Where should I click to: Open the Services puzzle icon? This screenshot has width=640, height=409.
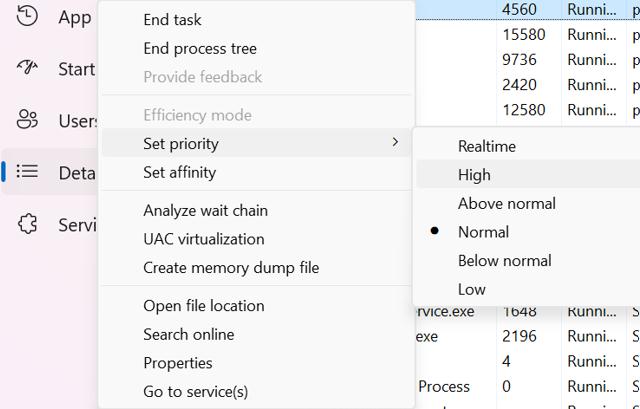click(27, 224)
